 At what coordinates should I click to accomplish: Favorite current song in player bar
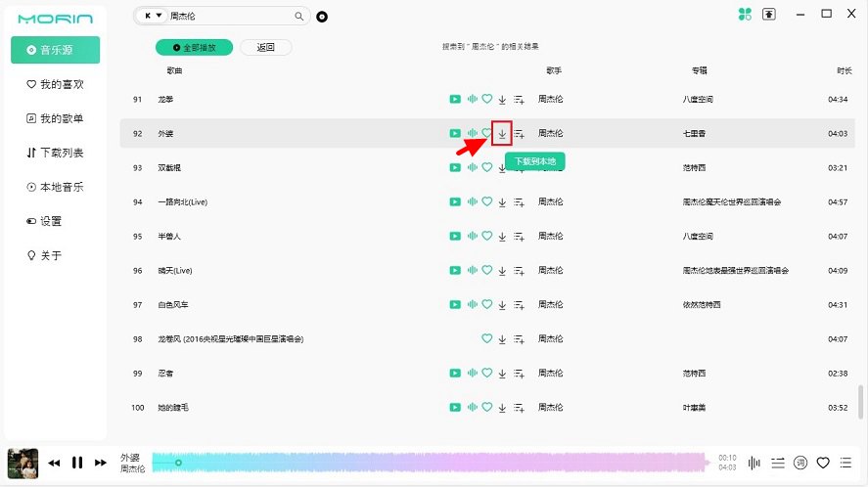(823, 463)
